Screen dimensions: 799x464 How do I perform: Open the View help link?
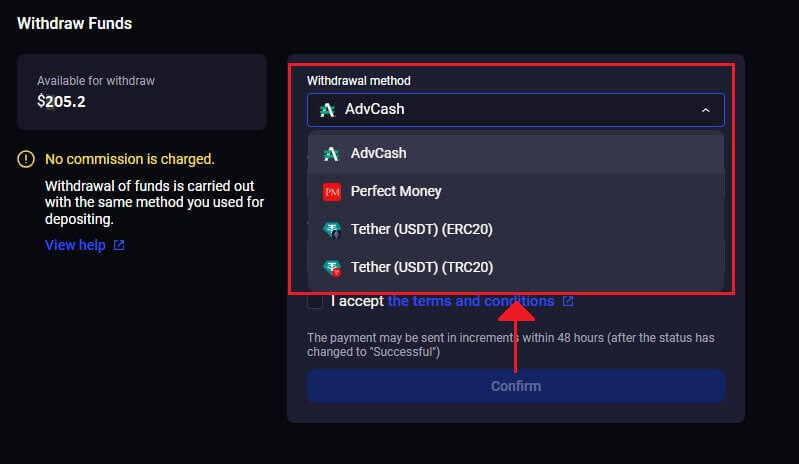[x=75, y=245]
